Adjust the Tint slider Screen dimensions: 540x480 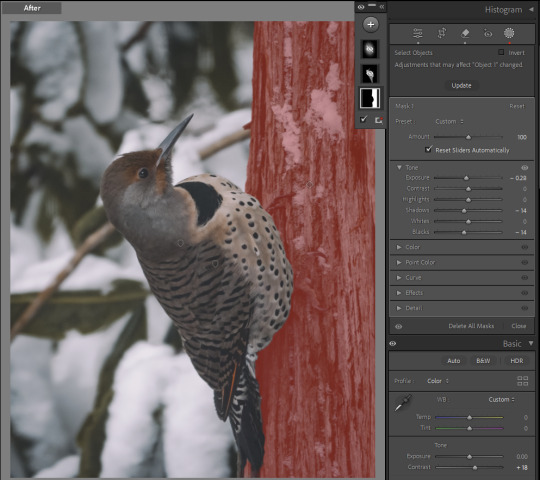pos(469,428)
